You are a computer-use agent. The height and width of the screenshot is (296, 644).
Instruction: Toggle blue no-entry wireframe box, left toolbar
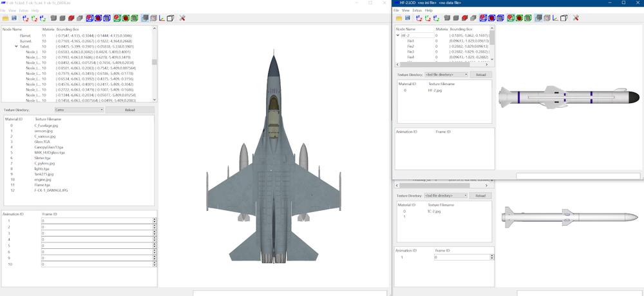[90, 18]
